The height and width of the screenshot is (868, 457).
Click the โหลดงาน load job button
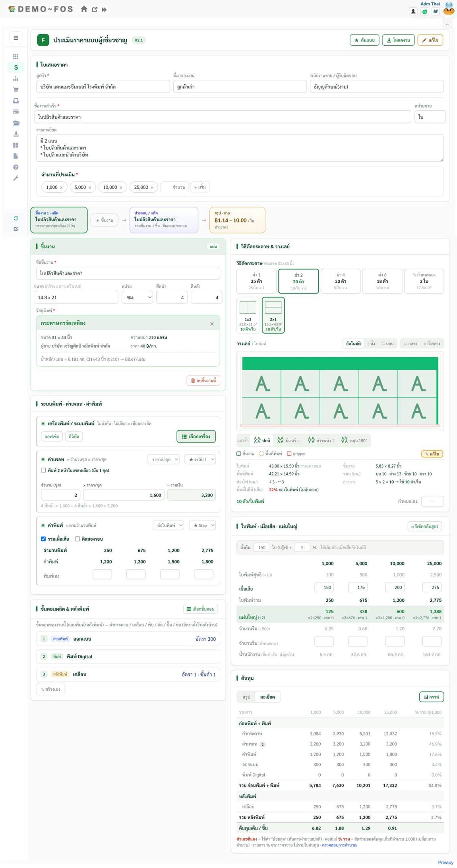pyautogui.click(x=398, y=40)
